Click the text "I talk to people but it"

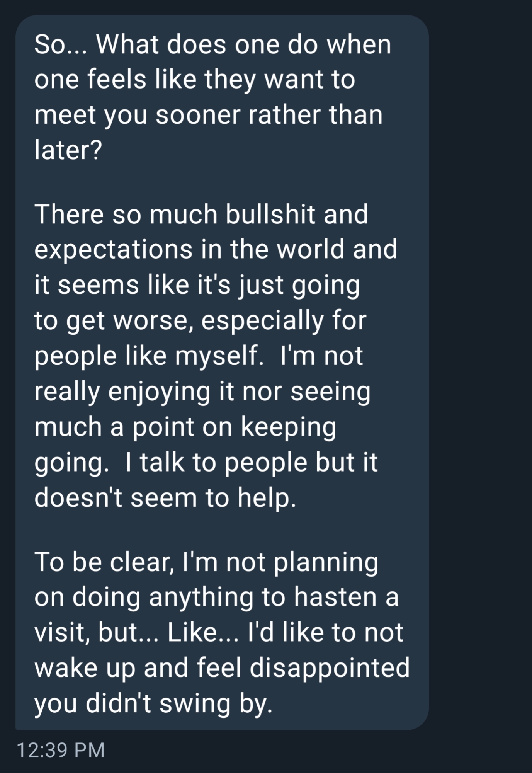click(x=251, y=462)
